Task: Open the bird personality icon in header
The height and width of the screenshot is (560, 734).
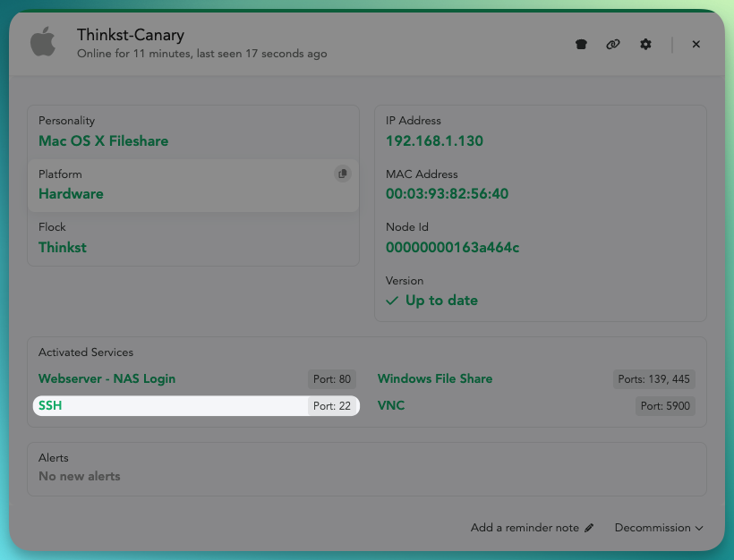Action: [581, 45]
